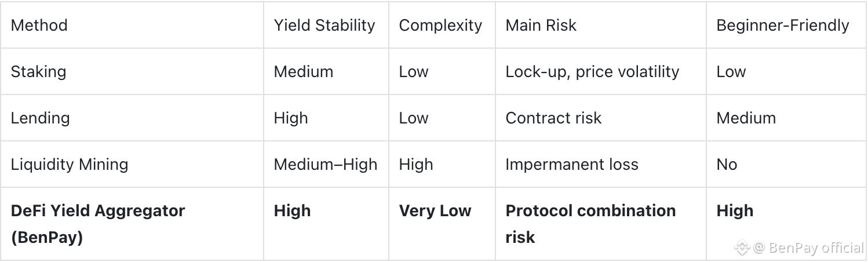Click the Complexity column header
The width and height of the screenshot is (868, 262).
click(x=440, y=25)
